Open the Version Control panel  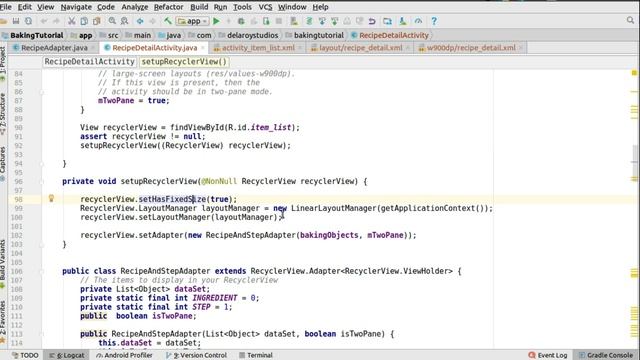tap(196, 355)
